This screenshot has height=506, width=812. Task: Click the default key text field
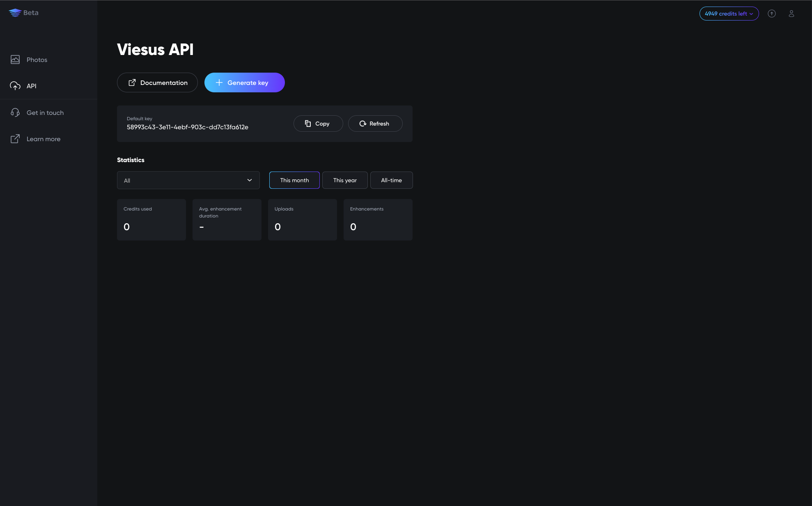pos(188,127)
